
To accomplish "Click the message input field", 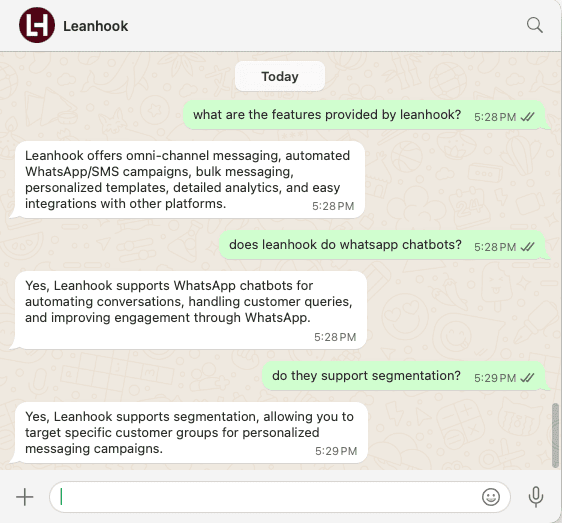I will [x=280, y=497].
